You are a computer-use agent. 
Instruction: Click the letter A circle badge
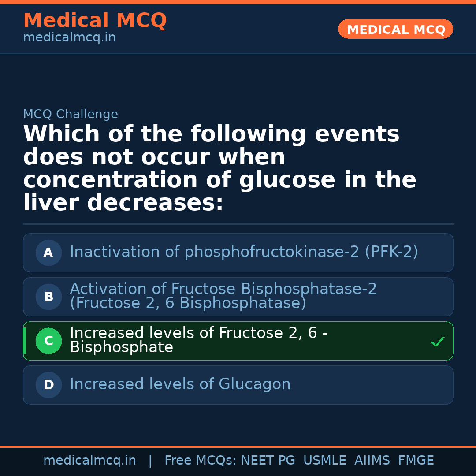coord(48,253)
